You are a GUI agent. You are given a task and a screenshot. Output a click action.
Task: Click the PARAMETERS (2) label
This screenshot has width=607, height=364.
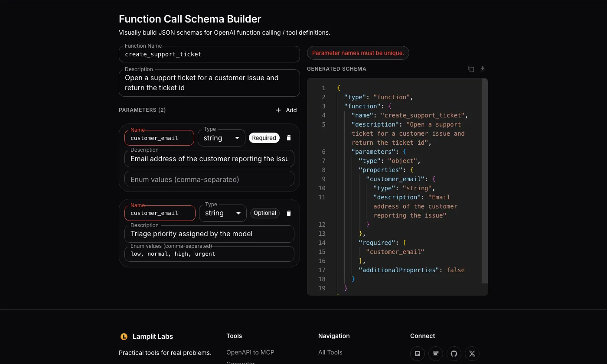click(142, 110)
